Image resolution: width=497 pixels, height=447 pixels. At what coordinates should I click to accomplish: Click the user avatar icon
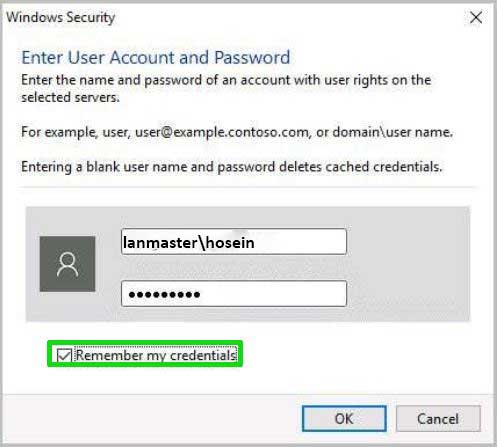tap(67, 264)
